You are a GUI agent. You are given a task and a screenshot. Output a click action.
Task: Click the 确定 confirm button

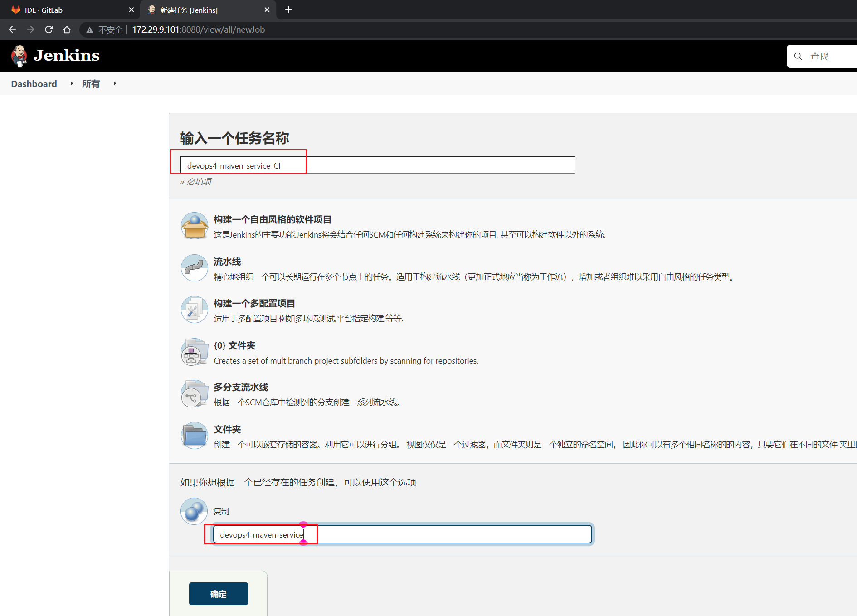click(x=218, y=594)
